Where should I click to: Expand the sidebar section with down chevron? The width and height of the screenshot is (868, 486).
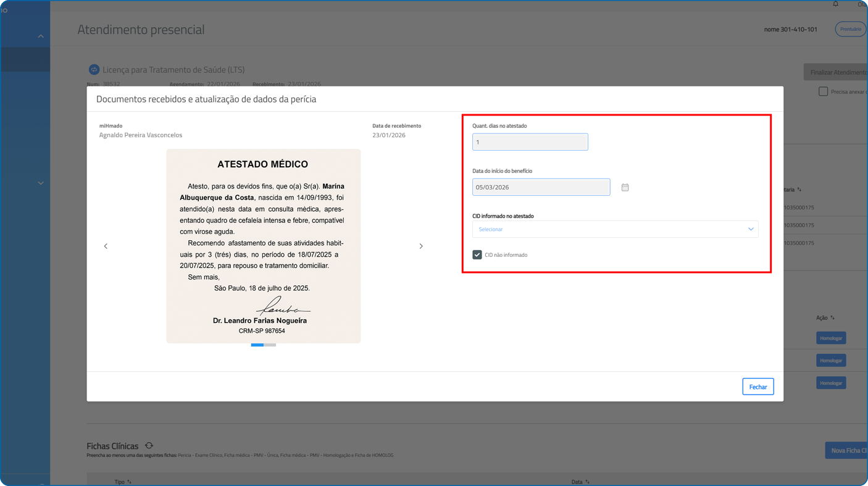[x=41, y=183]
